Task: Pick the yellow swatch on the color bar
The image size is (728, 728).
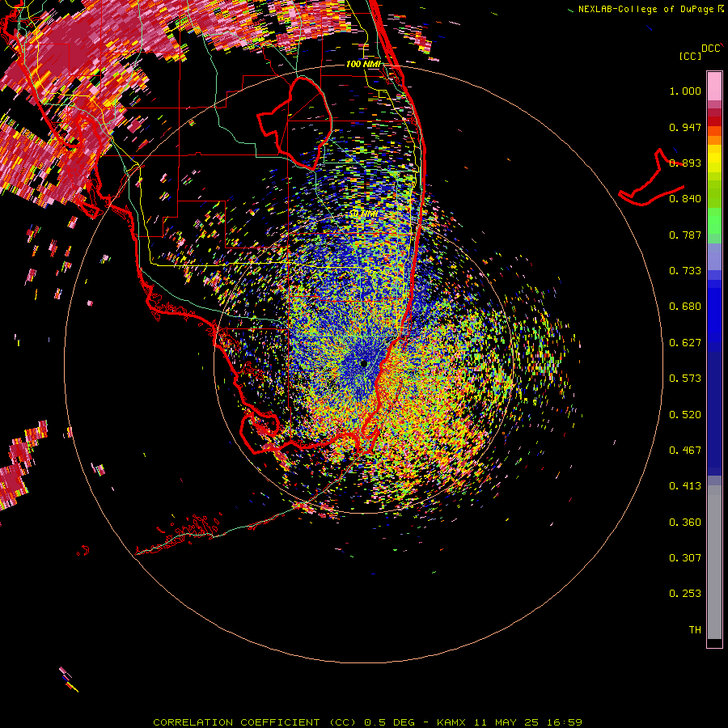Action: click(x=714, y=159)
